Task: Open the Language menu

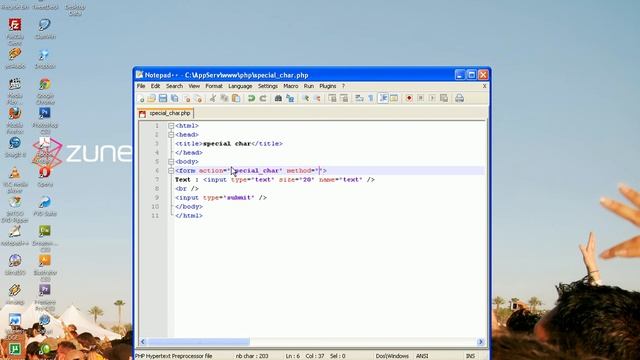Action: [240, 86]
